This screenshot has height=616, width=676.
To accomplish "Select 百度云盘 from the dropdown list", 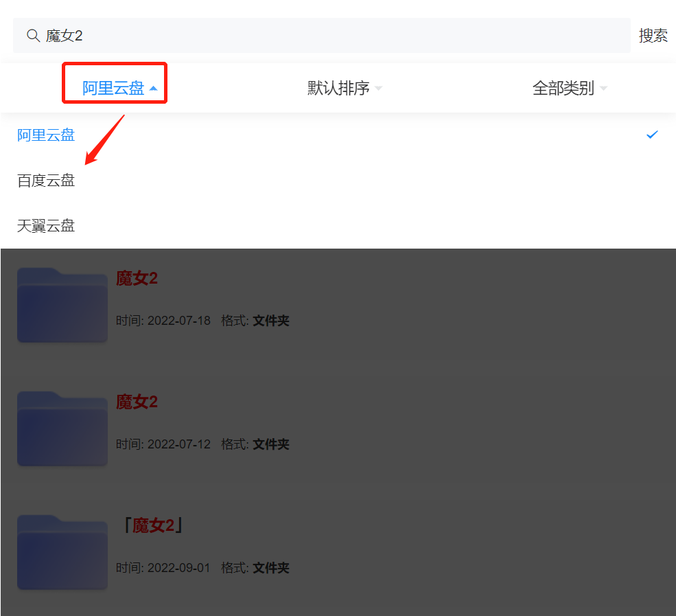I will [x=338, y=181].
